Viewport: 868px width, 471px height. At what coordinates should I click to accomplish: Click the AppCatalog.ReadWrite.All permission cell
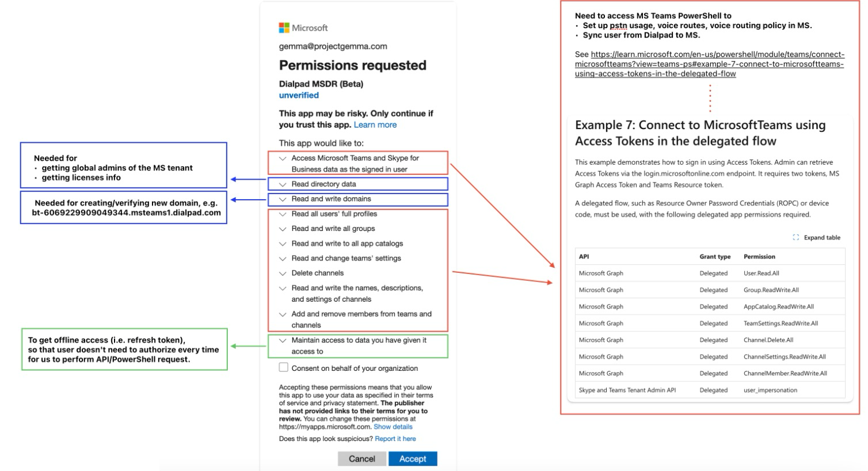[x=779, y=307]
